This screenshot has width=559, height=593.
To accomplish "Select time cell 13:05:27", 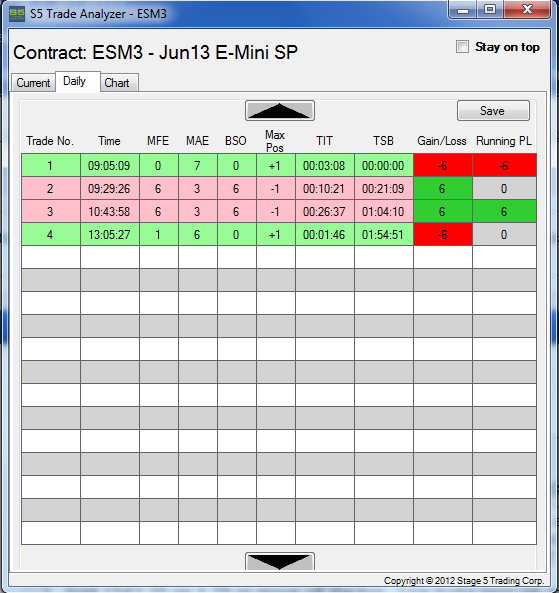I will click(110, 234).
